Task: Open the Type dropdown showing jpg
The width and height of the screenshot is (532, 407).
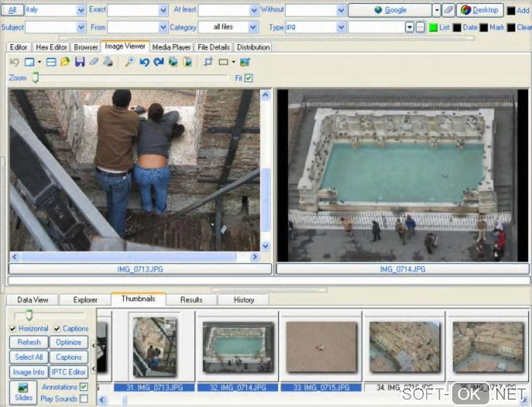Action: click(341, 27)
